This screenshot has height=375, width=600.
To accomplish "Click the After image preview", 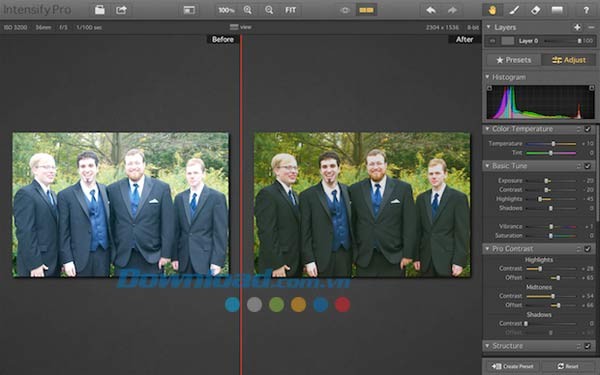I will 362,204.
